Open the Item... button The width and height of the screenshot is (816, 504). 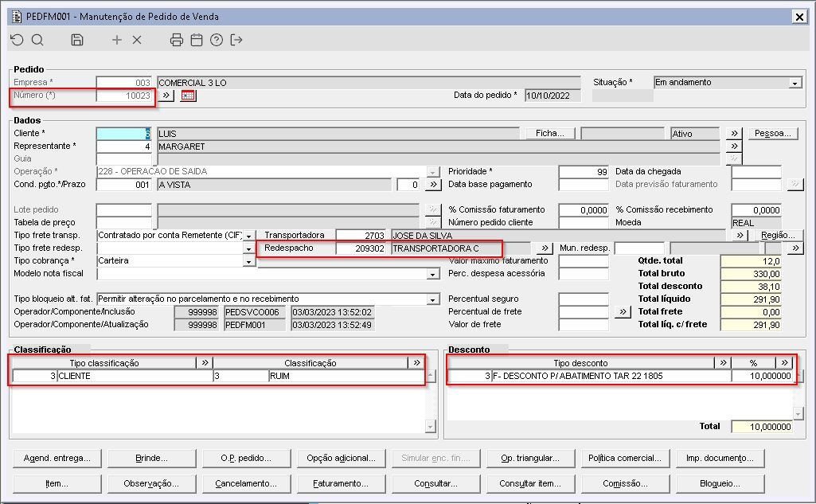pyautogui.click(x=57, y=483)
